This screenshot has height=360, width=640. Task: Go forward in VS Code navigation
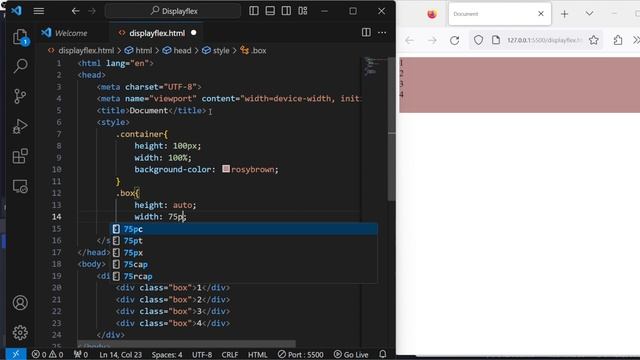[x=92, y=11]
